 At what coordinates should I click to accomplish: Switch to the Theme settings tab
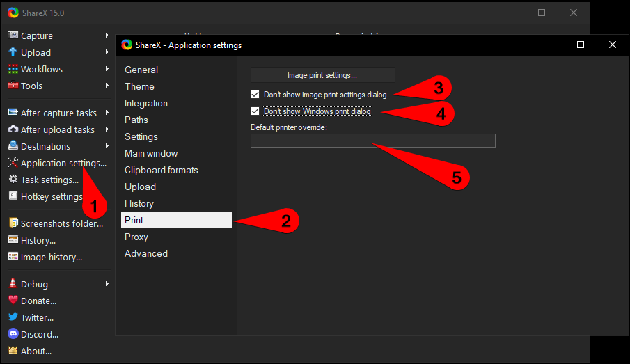(x=176, y=86)
